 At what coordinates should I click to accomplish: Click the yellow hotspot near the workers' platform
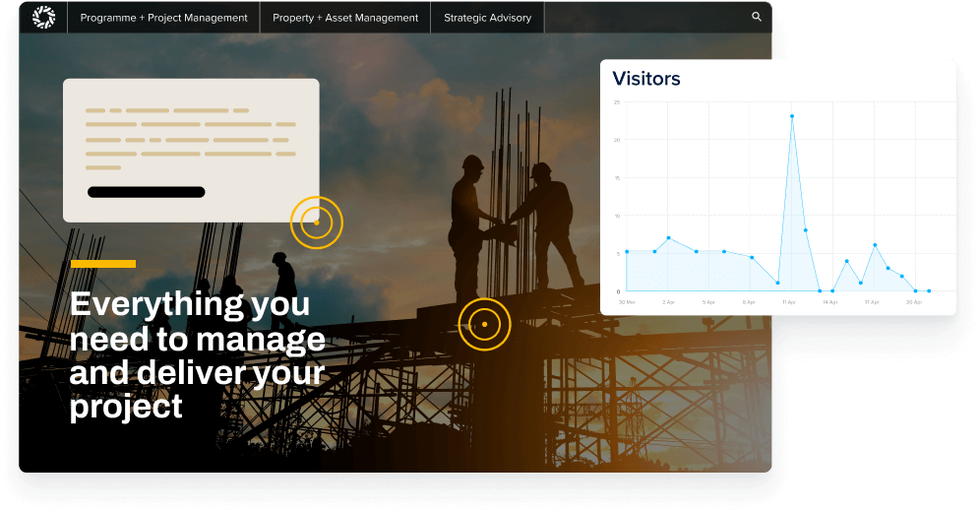(x=484, y=324)
